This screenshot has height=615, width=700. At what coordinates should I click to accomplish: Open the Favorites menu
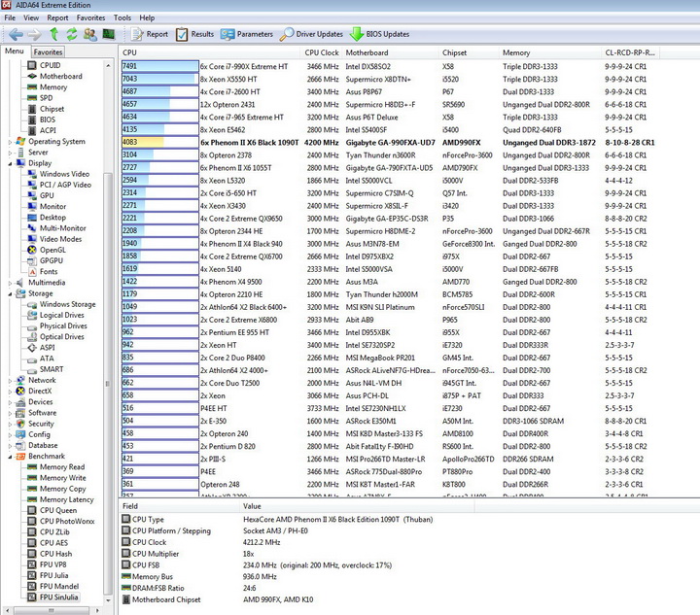tap(90, 17)
